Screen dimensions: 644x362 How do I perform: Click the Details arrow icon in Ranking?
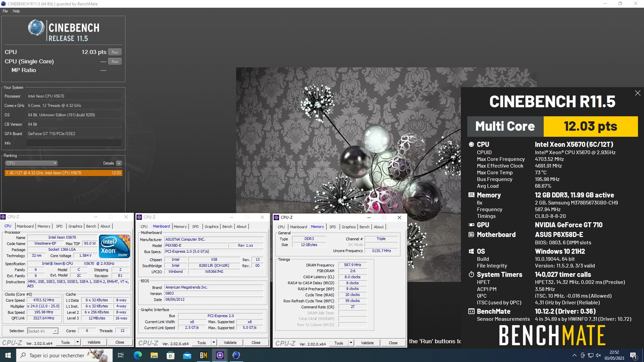pos(119,163)
